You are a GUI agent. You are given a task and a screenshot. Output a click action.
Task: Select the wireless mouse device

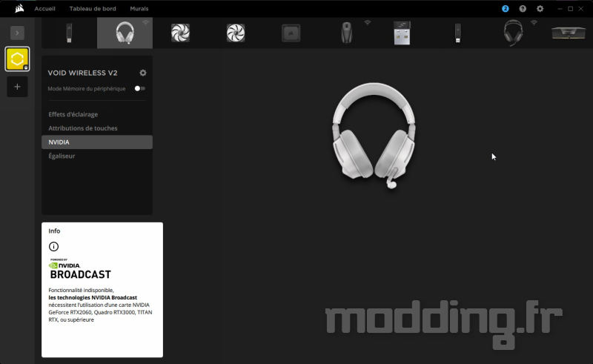click(346, 33)
